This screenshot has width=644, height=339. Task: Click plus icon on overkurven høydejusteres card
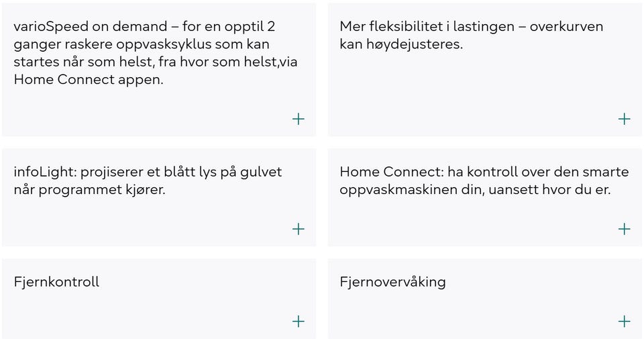pos(625,119)
